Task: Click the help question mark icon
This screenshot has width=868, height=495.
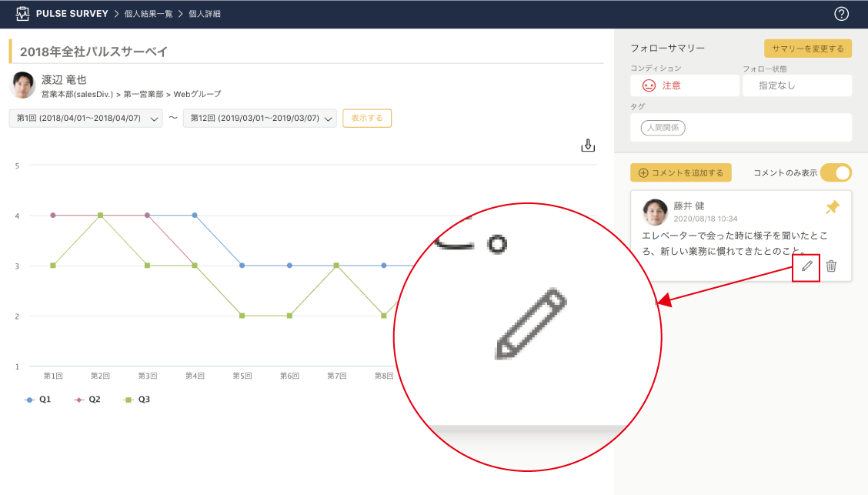Action: tap(841, 14)
